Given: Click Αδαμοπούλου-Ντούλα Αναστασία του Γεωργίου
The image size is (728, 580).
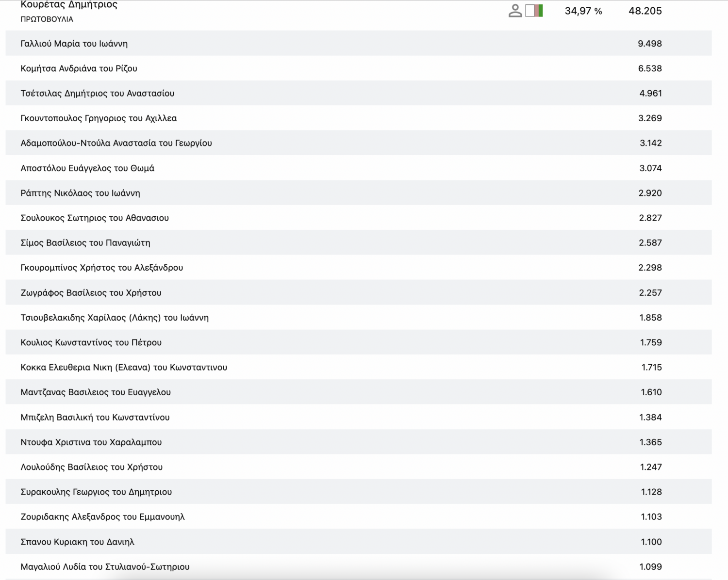Looking at the screenshot, I should (116, 143).
